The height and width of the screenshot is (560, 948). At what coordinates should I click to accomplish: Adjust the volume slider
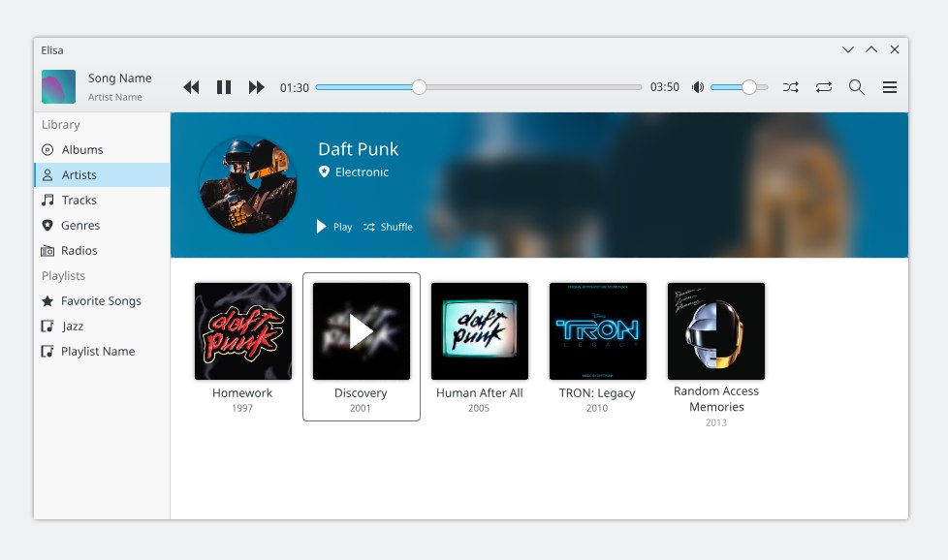click(x=739, y=87)
